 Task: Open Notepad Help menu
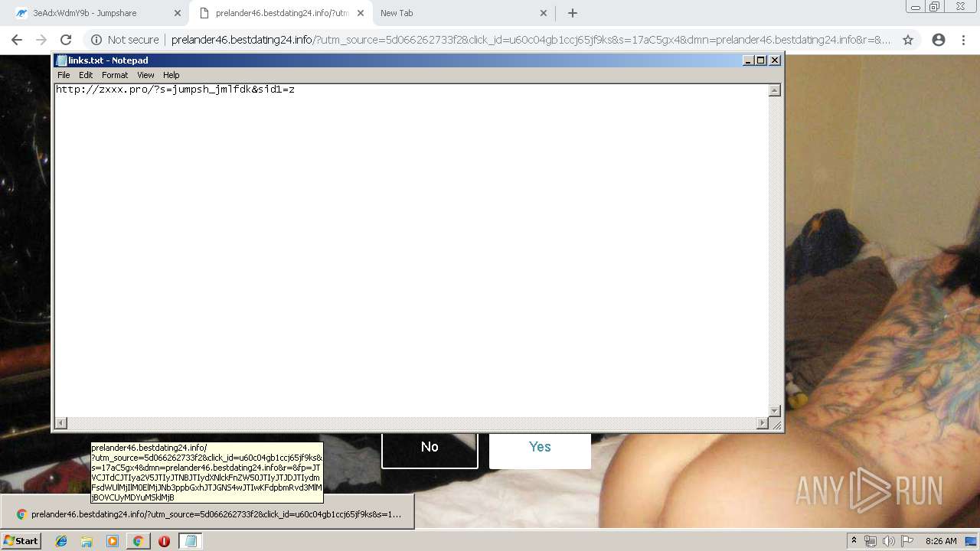171,75
